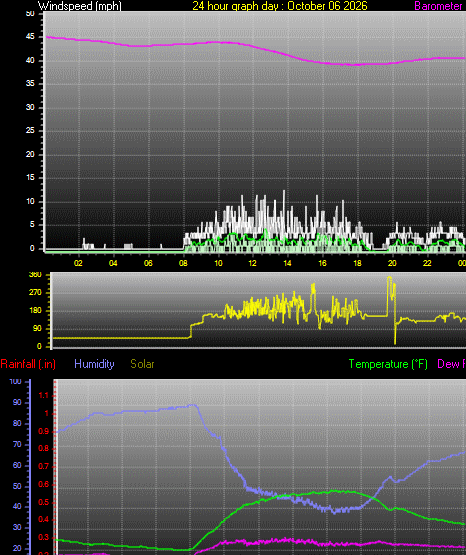Click the green "Temperature (°F)" legend label
The width and height of the screenshot is (466, 555).
pos(388,364)
